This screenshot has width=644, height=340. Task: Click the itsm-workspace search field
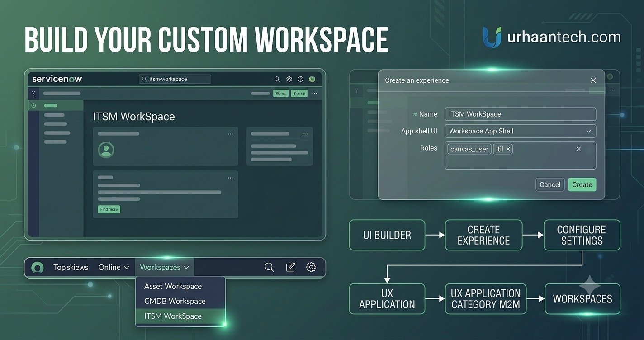pyautogui.click(x=175, y=79)
